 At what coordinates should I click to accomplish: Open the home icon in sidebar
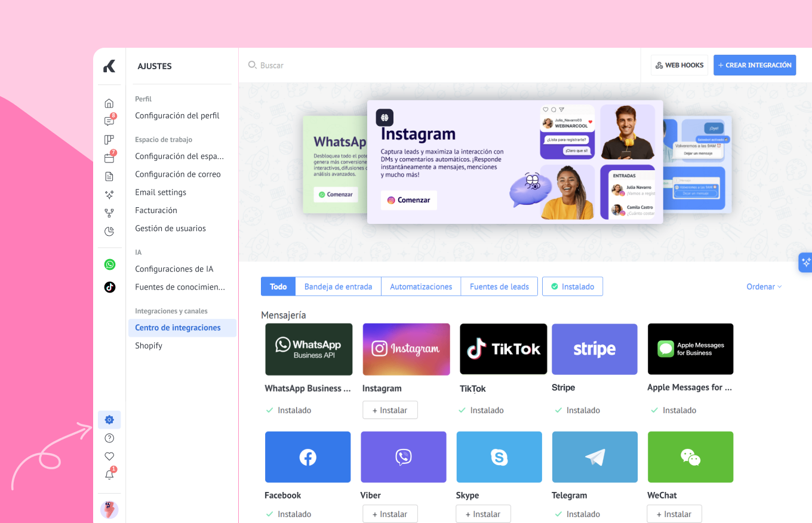coord(109,103)
